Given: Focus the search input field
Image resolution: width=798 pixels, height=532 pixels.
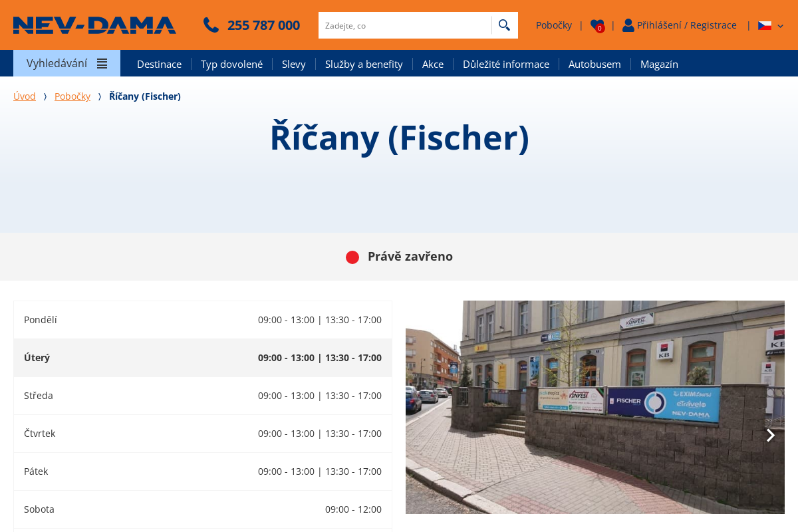Looking at the screenshot, I should click(x=404, y=25).
